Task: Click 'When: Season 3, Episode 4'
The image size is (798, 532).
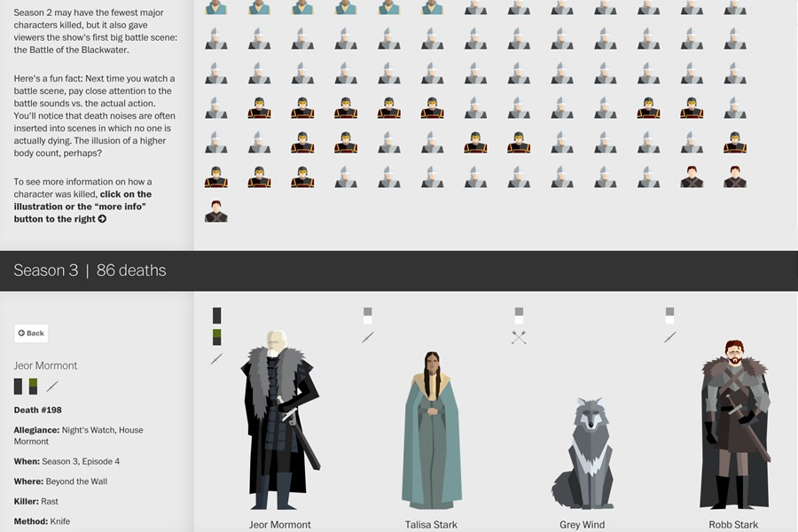Action: click(x=66, y=461)
